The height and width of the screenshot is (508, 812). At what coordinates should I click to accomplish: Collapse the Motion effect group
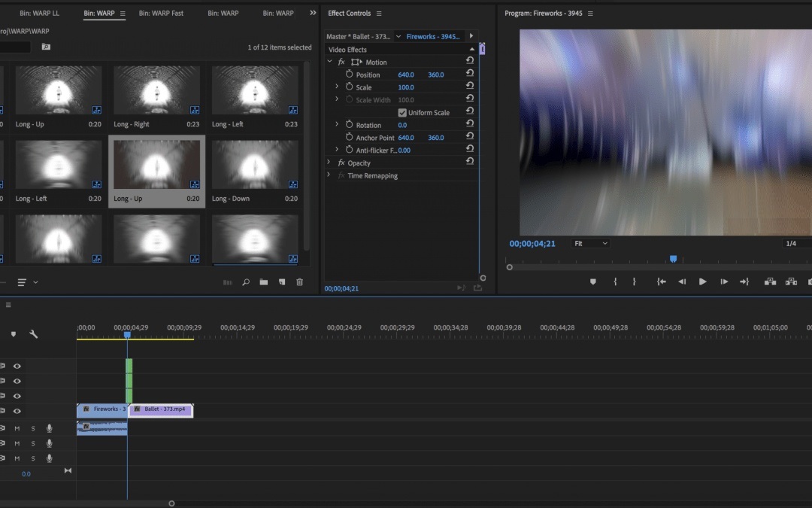click(329, 61)
